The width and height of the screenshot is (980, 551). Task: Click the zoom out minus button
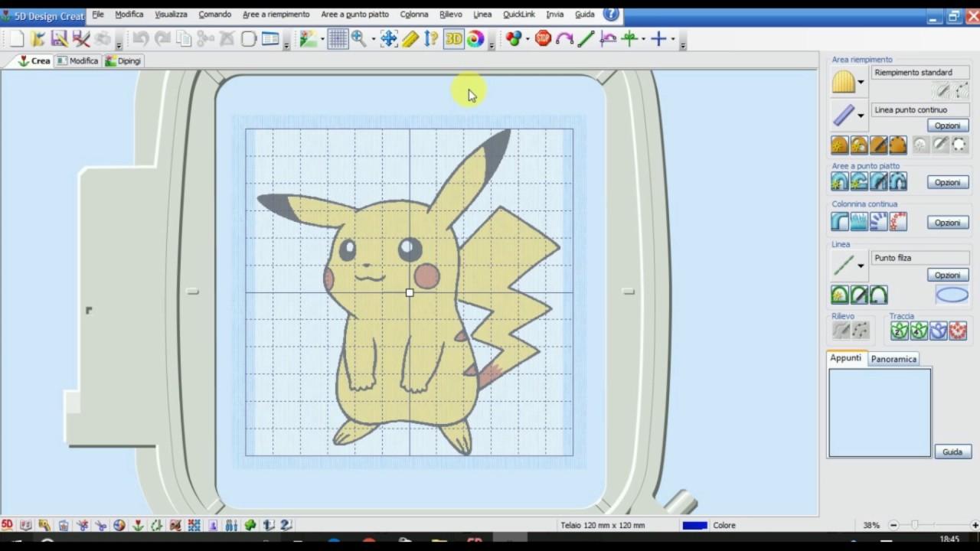(x=893, y=525)
